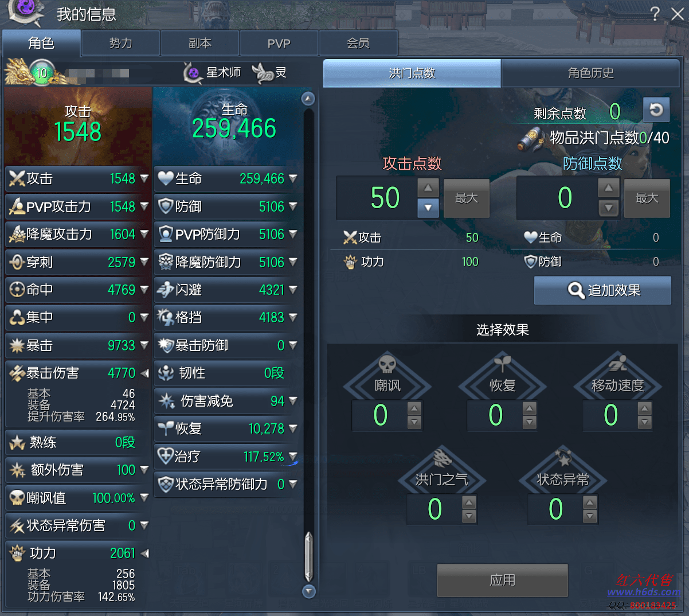Open help with the question mark icon

pyautogui.click(x=655, y=14)
